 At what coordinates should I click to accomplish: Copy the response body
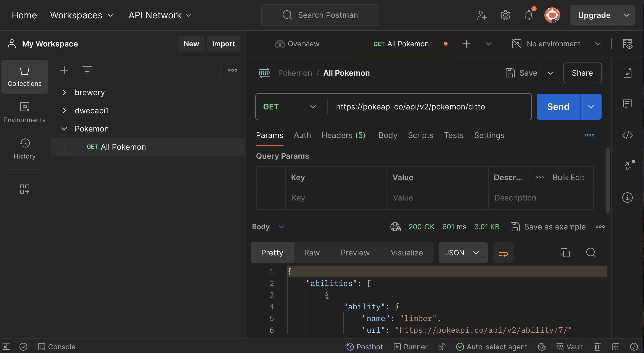(x=565, y=253)
